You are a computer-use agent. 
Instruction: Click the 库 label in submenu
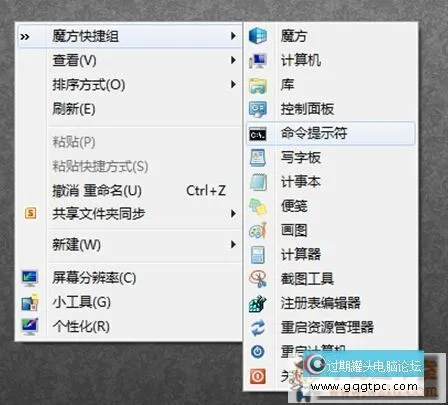pos(288,85)
